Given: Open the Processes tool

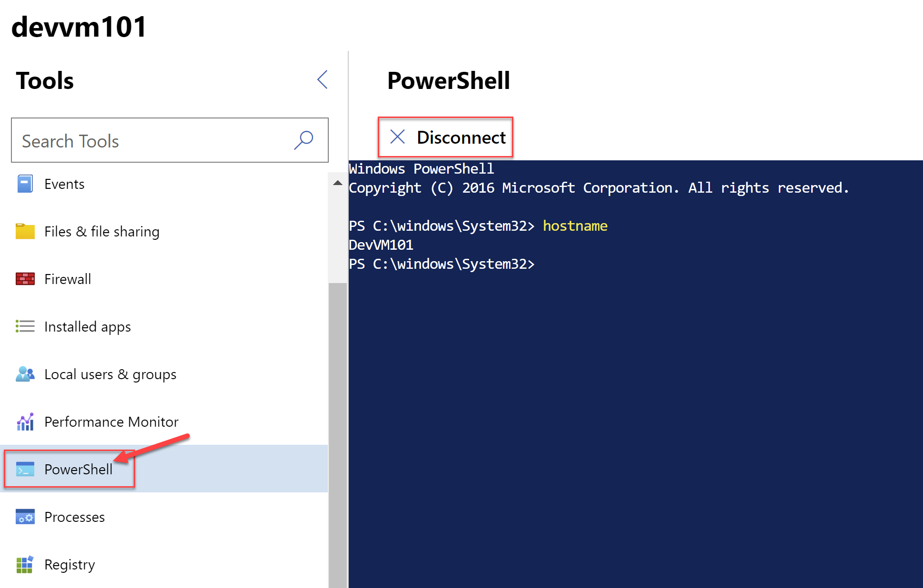Looking at the screenshot, I should pyautogui.click(x=164, y=517).
